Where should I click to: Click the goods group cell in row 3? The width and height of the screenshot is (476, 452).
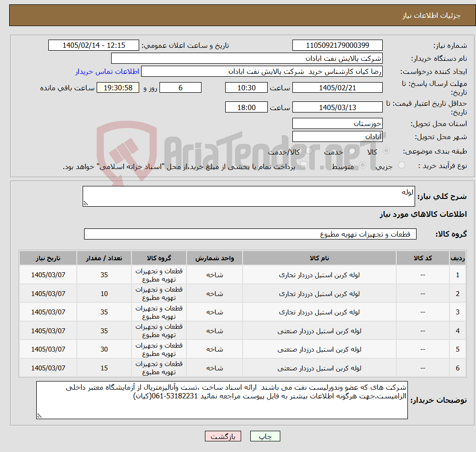coord(159,312)
